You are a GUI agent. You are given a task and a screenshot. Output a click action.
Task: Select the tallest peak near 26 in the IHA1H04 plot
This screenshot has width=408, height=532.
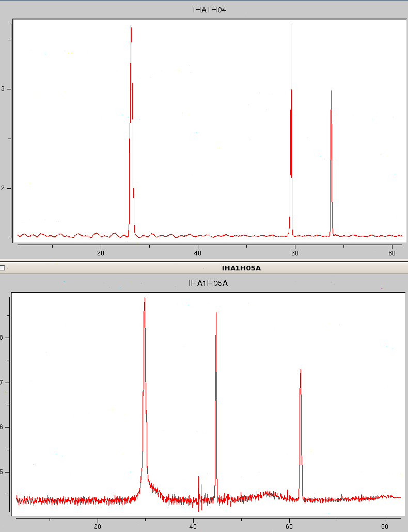[x=131, y=131]
